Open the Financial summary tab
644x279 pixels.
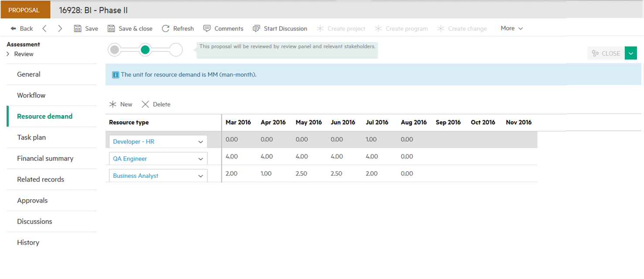coord(45,158)
